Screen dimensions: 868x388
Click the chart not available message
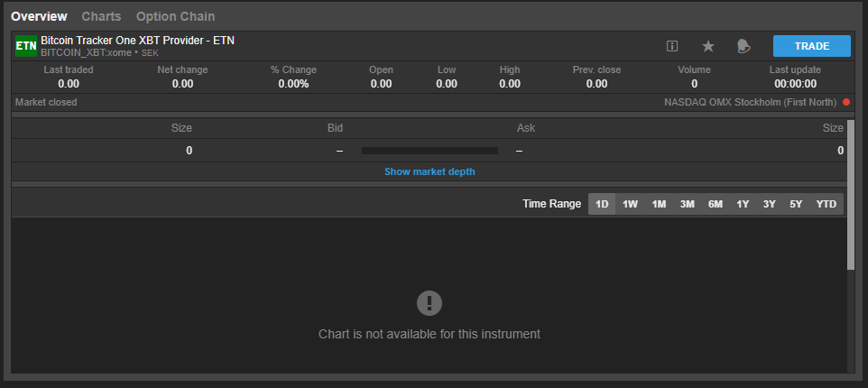coord(429,334)
